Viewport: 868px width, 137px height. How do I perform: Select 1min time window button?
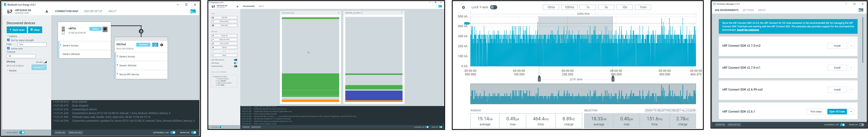click(643, 7)
